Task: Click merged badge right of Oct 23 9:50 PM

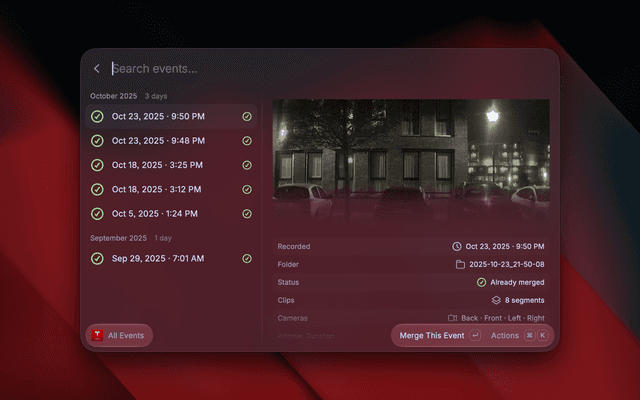Action: coord(247,116)
